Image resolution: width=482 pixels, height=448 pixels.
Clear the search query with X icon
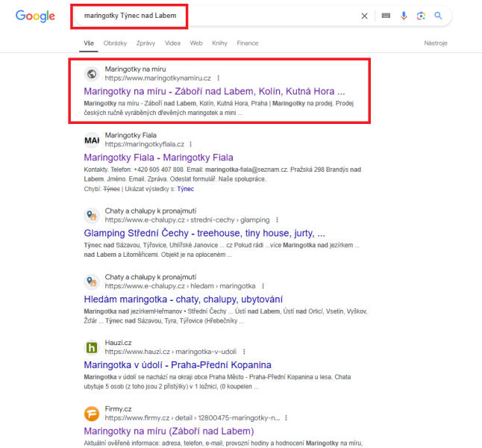point(364,16)
